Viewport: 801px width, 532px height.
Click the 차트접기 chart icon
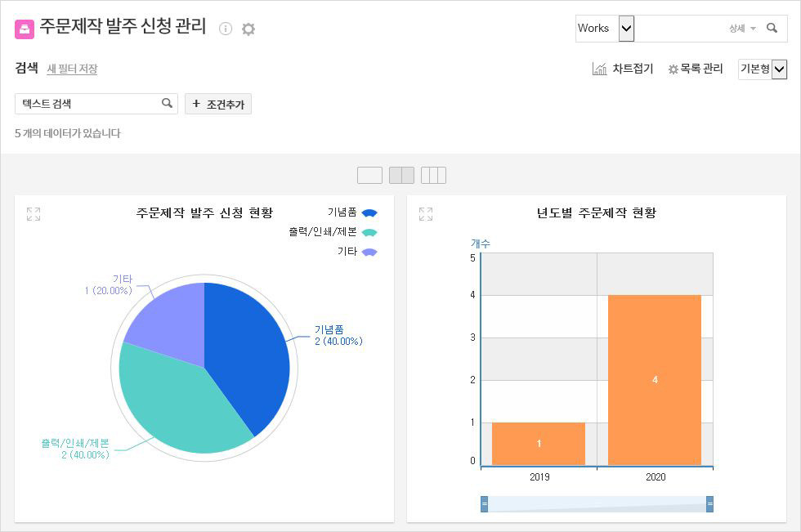599,69
